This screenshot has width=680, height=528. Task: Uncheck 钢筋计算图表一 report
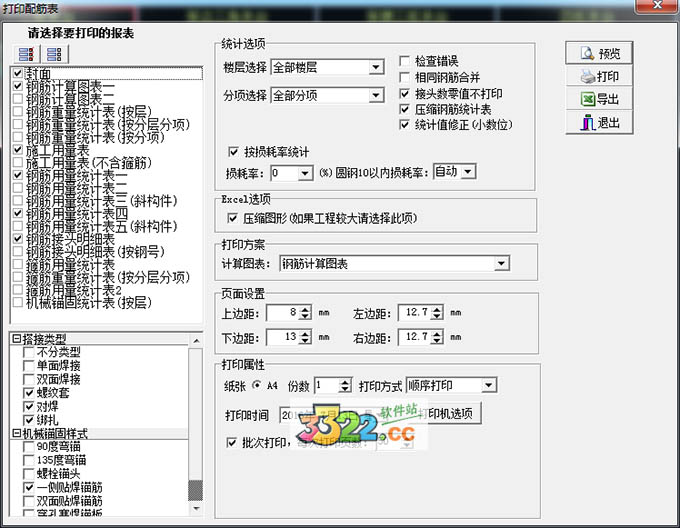[18, 86]
